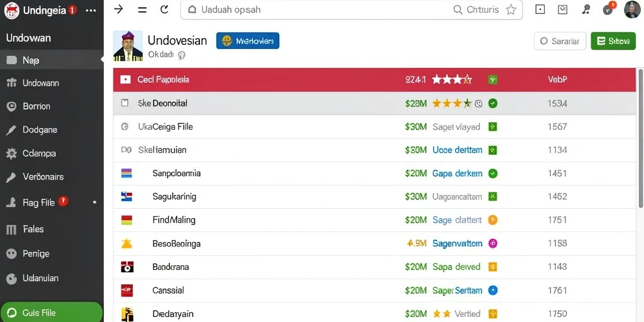The height and width of the screenshot is (322, 644).
Task: Click yellow status icon in Bandkrana row
Action: [x=492, y=267]
